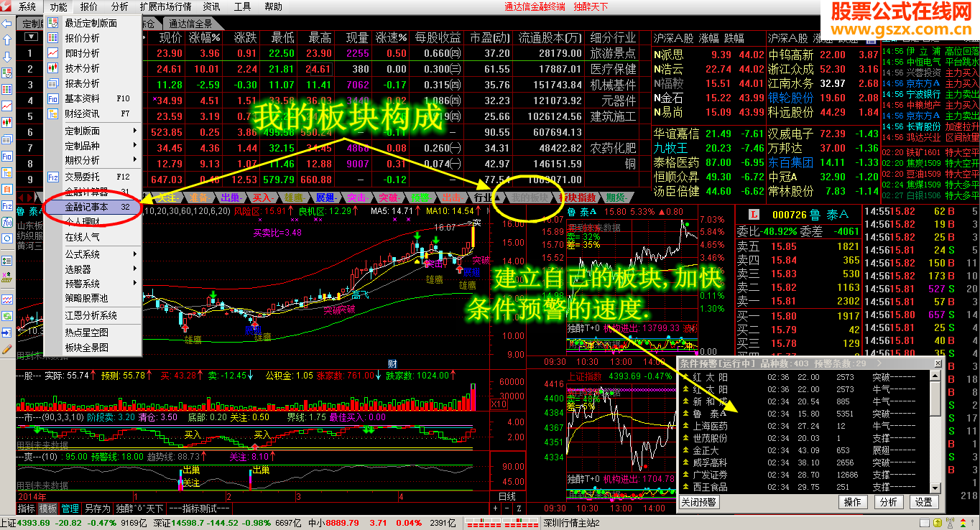This screenshot has height=530, width=980.
Task: Click the 报表分析 icon in menu
Action: (53, 83)
